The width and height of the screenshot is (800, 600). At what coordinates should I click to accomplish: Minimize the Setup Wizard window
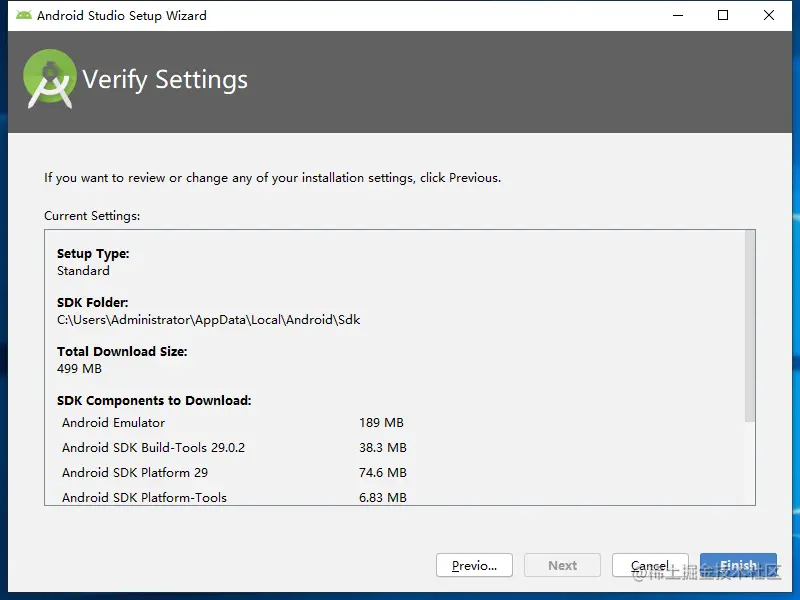tap(678, 15)
